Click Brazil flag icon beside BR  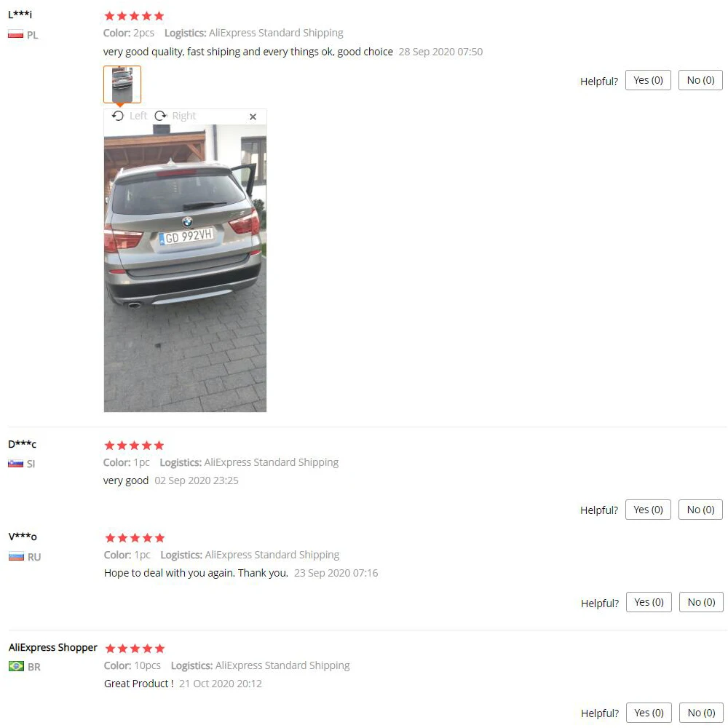(16, 666)
